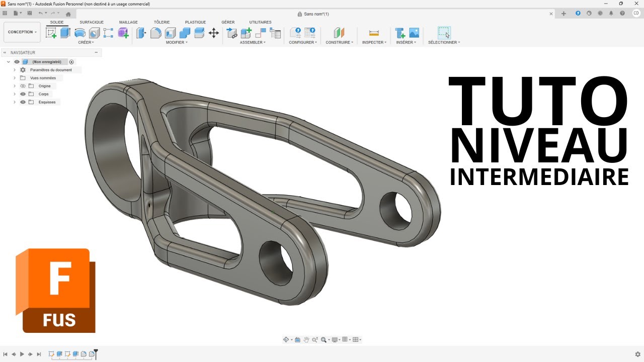Click the CONSTRUIRE menu label

click(339, 42)
